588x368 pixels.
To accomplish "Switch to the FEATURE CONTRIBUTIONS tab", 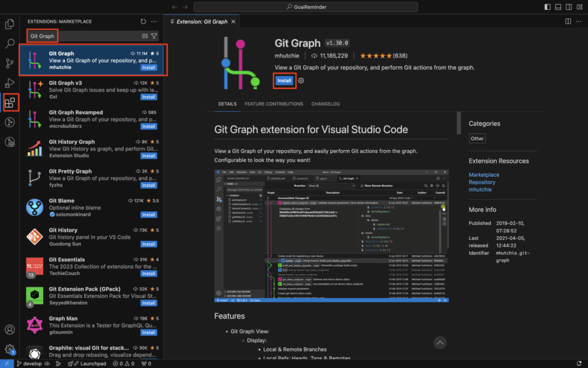I will coord(274,104).
